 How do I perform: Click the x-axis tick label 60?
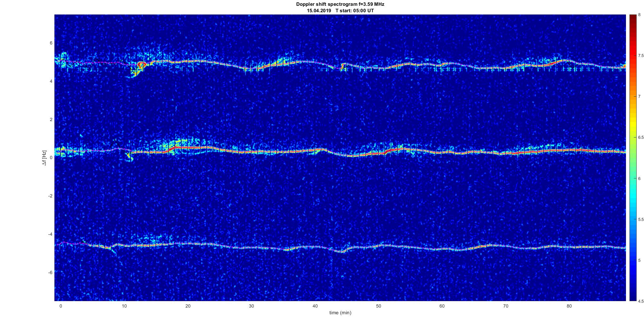(x=442, y=306)
